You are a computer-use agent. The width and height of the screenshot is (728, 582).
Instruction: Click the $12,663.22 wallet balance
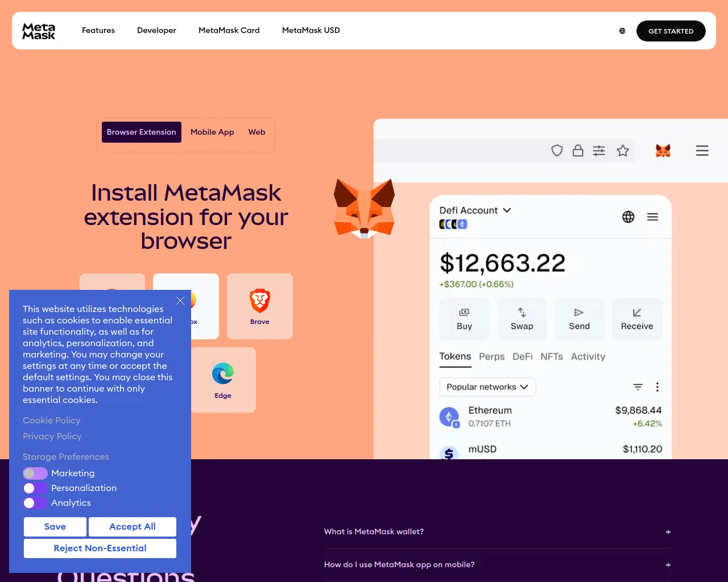tap(503, 263)
